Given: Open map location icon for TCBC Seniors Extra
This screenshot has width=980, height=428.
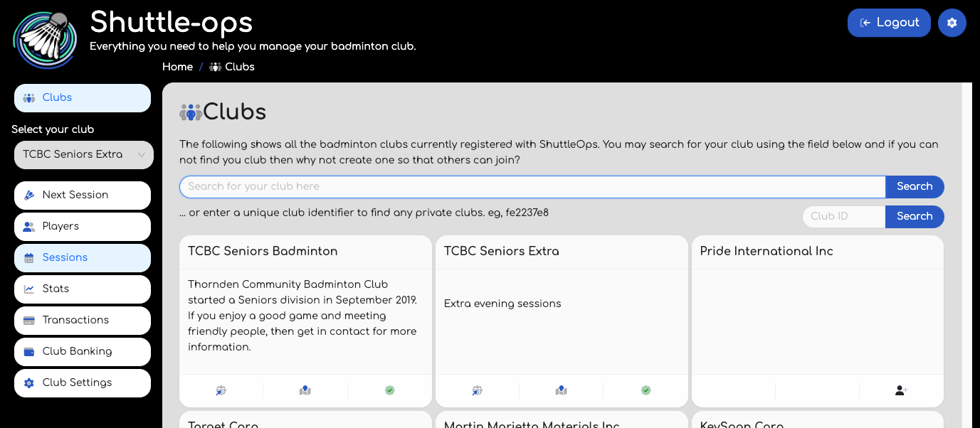Looking at the screenshot, I should pos(562,390).
